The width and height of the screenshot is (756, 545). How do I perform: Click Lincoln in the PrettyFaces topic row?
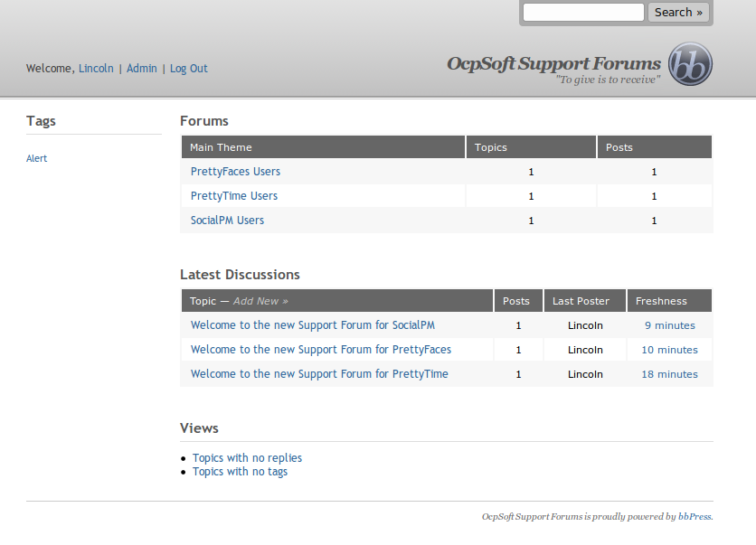pyautogui.click(x=585, y=351)
